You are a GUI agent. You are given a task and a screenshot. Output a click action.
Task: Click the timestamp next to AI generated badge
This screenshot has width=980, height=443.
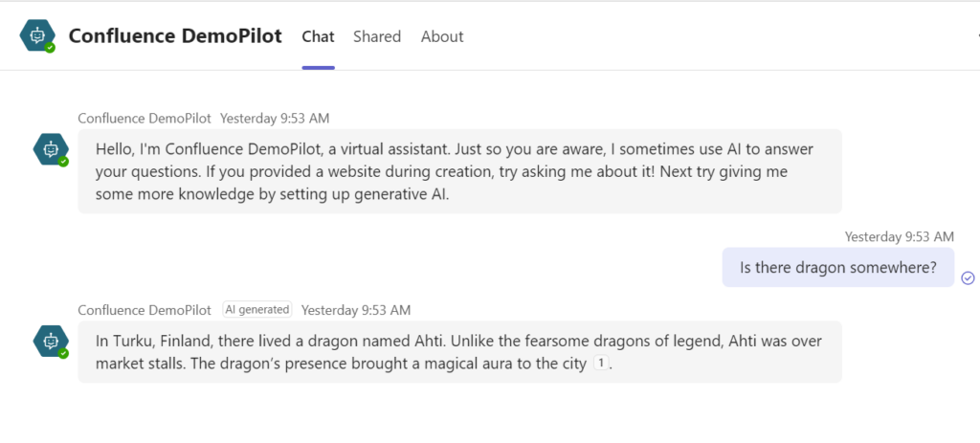pos(355,310)
